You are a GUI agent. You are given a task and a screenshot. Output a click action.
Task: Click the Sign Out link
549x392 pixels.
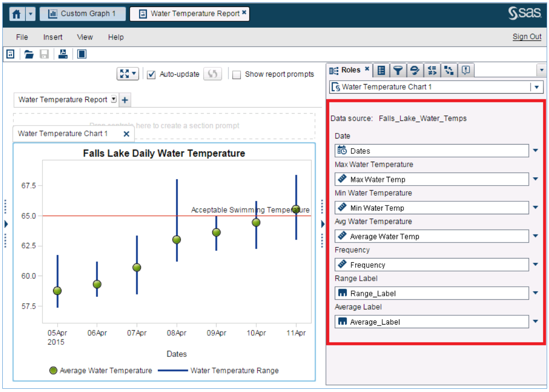tap(527, 37)
